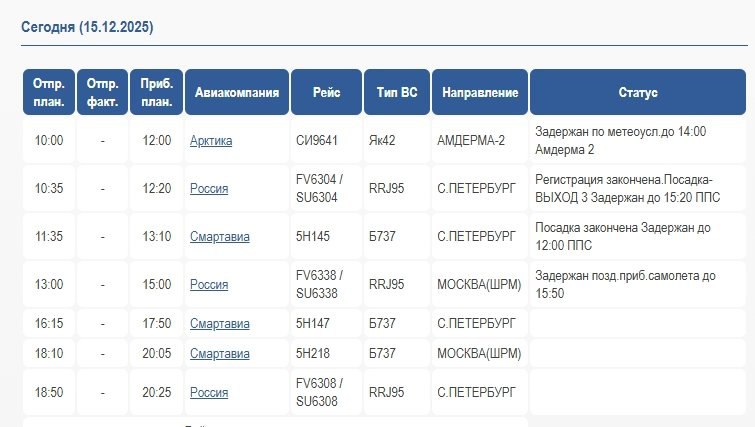
Task: Click the Сегодня (15.12.2025) heading
Action: 87,26
